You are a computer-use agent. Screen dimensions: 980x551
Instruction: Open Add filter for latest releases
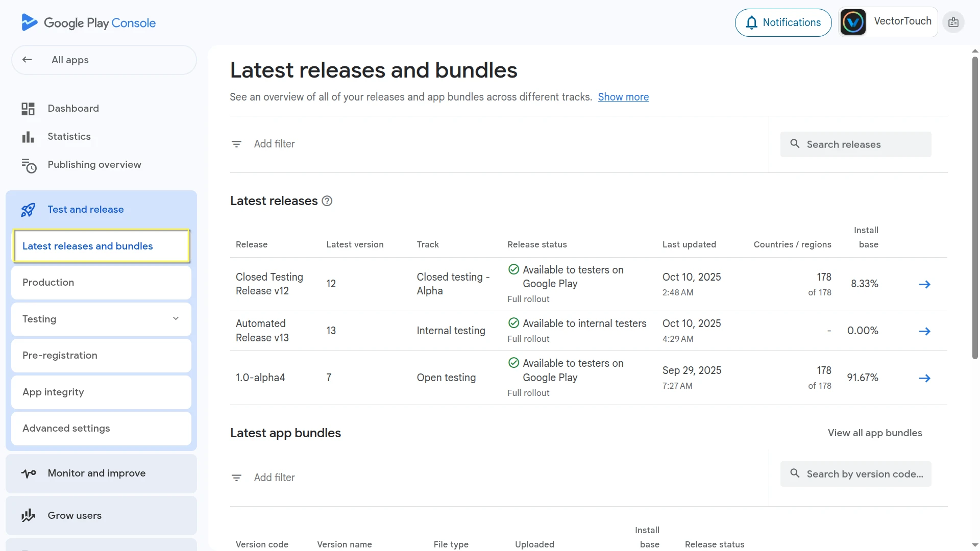[x=274, y=144]
